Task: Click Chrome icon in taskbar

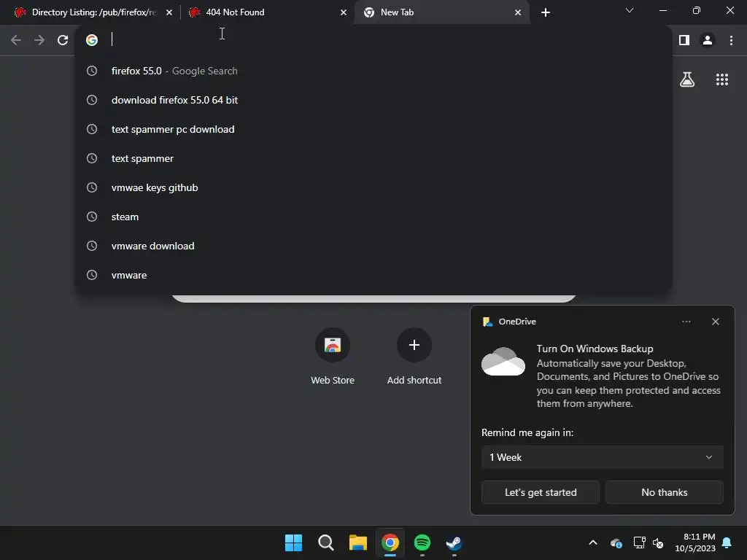Action: pos(390,542)
